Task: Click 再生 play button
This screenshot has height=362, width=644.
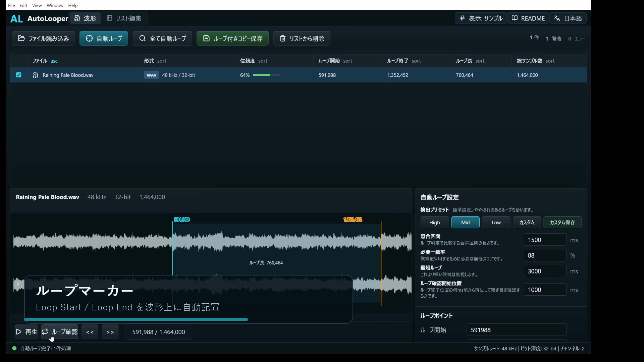Action: [26, 332]
